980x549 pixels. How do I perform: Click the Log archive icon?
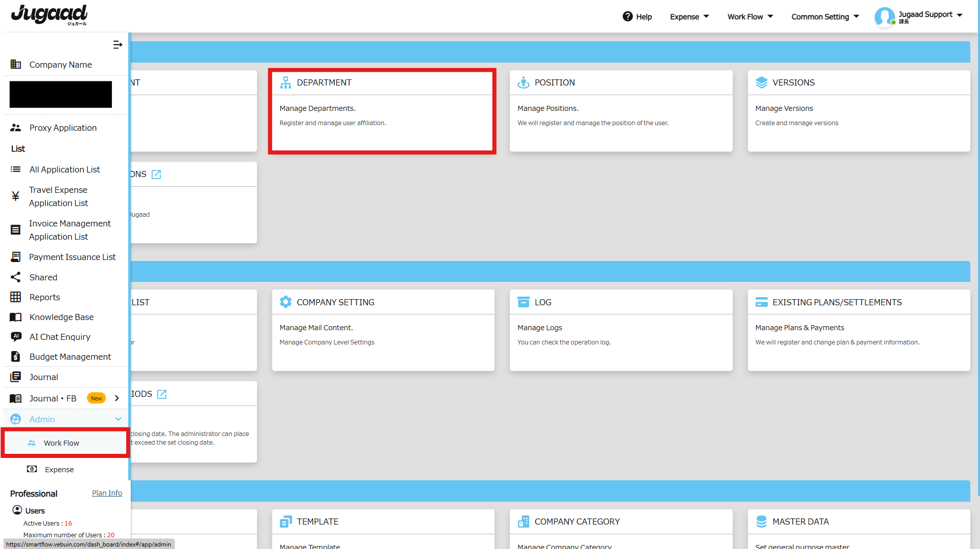click(523, 302)
